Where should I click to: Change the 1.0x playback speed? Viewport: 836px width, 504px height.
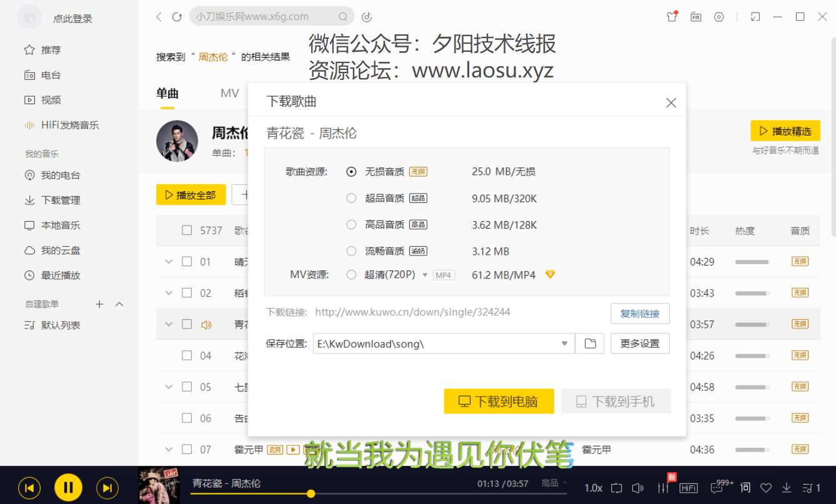tap(594, 488)
